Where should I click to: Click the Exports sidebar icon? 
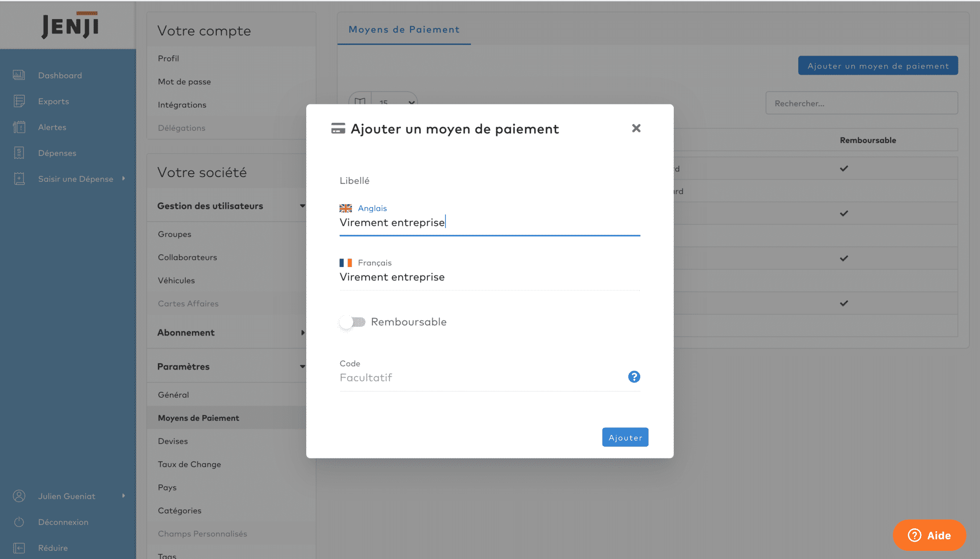[19, 101]
